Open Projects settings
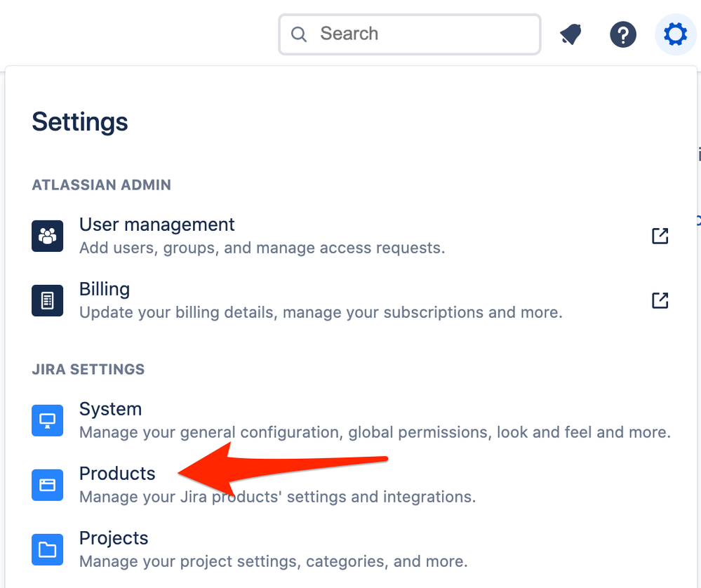 pyautogui.click(x=114, y=538)
